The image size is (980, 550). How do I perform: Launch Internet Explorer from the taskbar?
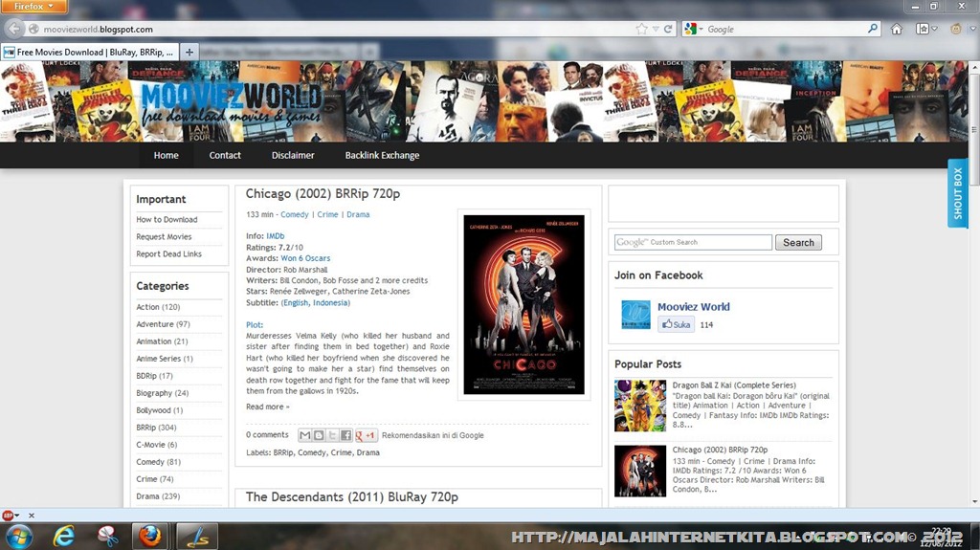click(64, 537)
